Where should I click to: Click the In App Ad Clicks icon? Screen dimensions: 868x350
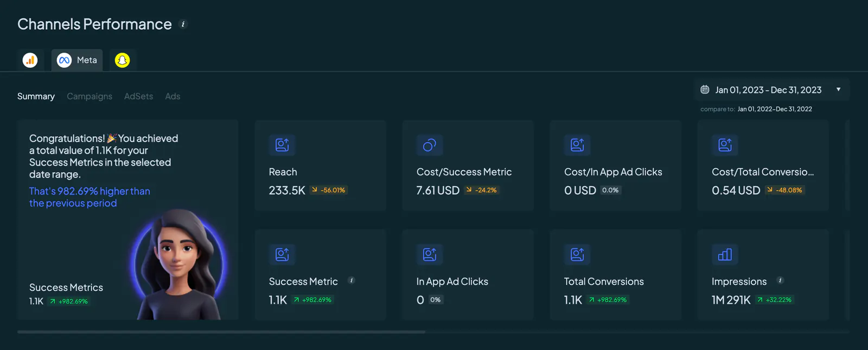click(430, 254)
